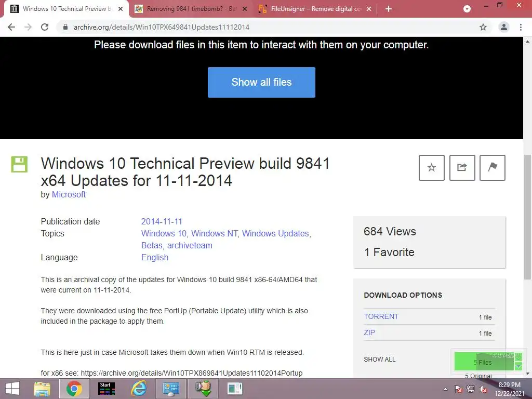Go forward in browser history
The height and width of the screenshot is (399, 532).
[x=28, y=27]
